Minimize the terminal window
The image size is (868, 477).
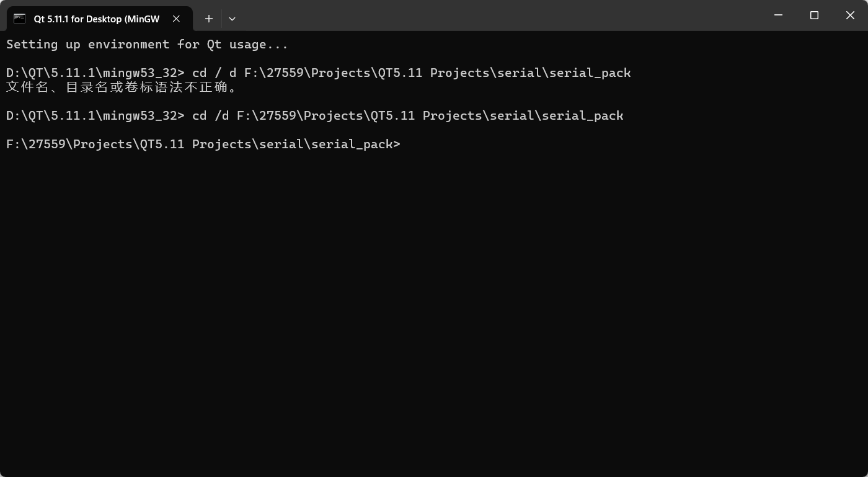779,15
